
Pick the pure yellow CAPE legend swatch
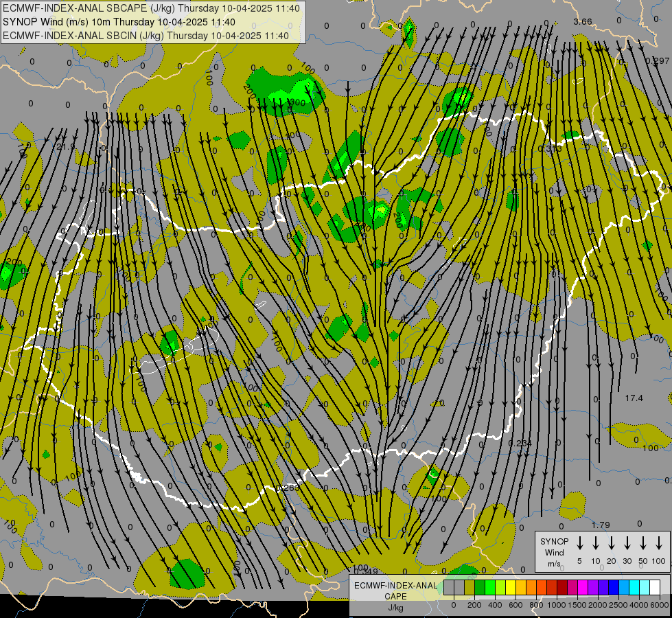pos(511,587)
